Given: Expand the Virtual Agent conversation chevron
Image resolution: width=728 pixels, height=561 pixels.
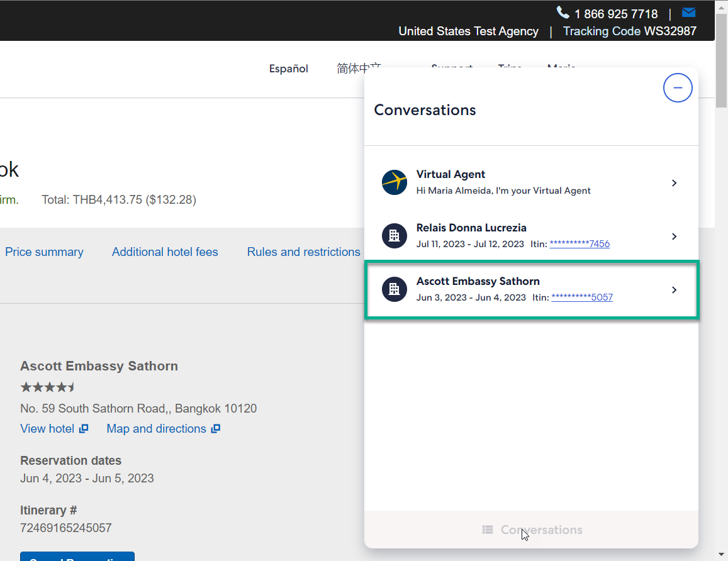Looking at the screenshot, I should click(674, 183).
